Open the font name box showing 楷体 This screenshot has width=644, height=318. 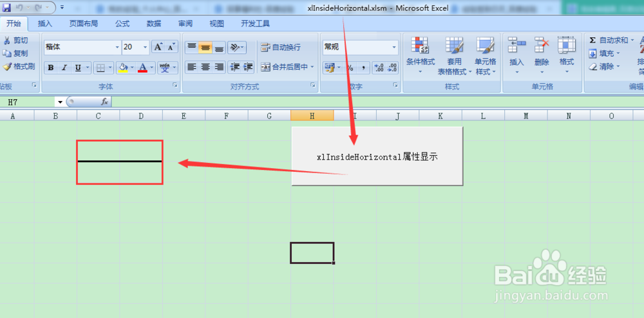[x=82, y=47]
